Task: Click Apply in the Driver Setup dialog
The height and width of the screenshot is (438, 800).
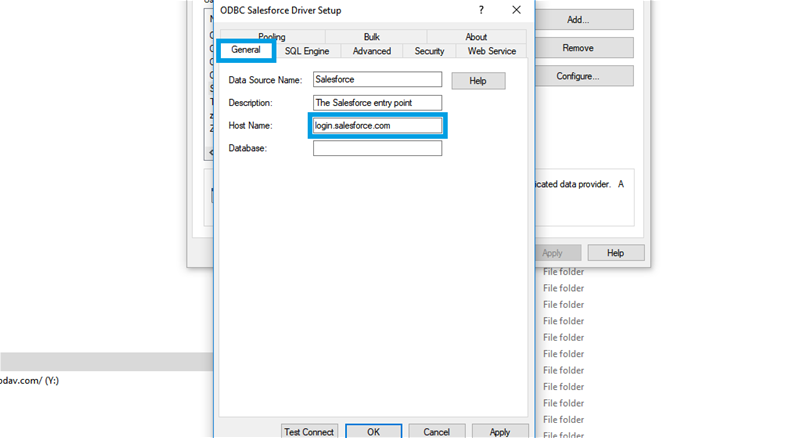Action: click(x=500, y=431)
